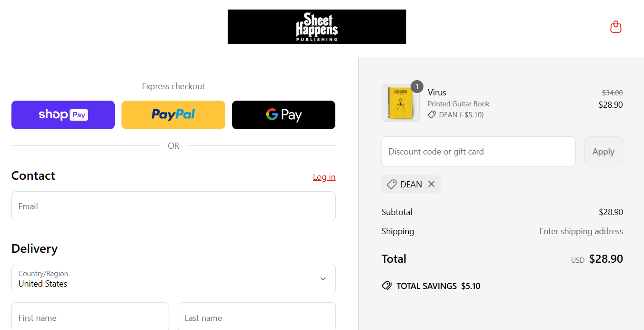Screen dimensions: 644x330
Task: Click the discount code or gift card field
Action: pyautogui.click(x=478, y=152)
